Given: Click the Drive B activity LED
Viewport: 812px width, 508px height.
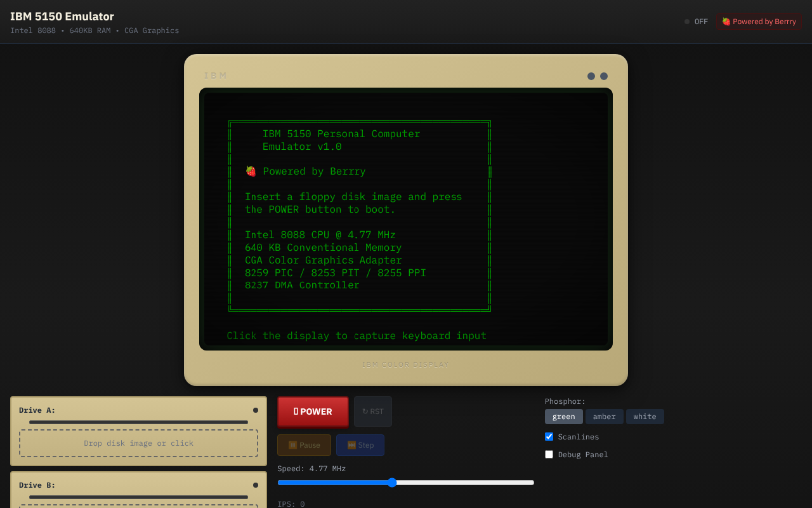Looking at the screenshot, I should click(x=256, y=485).
